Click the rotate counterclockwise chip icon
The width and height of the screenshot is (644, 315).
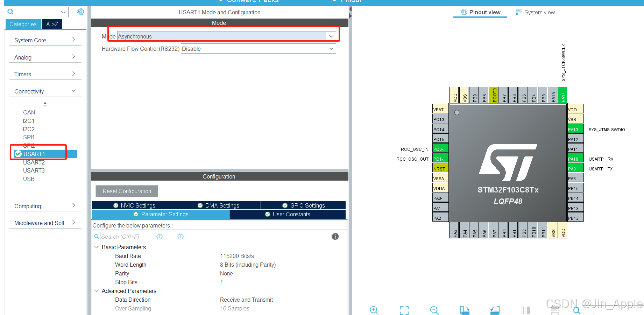tap(495, 310)
